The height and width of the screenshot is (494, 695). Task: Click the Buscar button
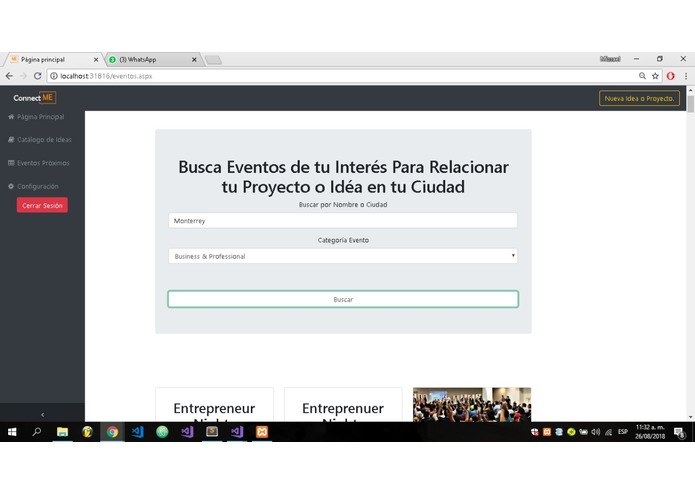click(x=343, y=299)
